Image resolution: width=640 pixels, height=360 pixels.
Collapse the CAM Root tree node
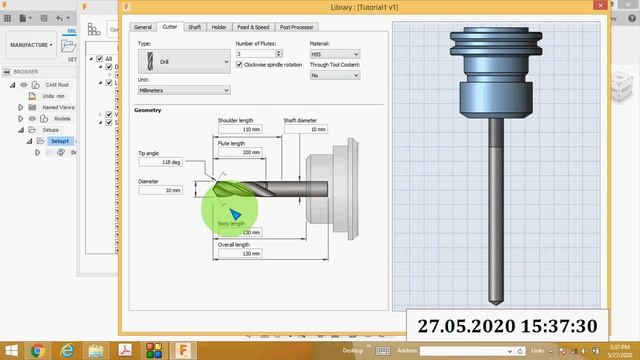coord(13,85)
